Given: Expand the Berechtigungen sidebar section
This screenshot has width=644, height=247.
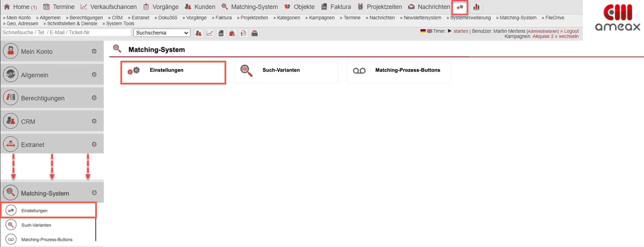Looking at the screenshot, I should click(x=94, y=98).
